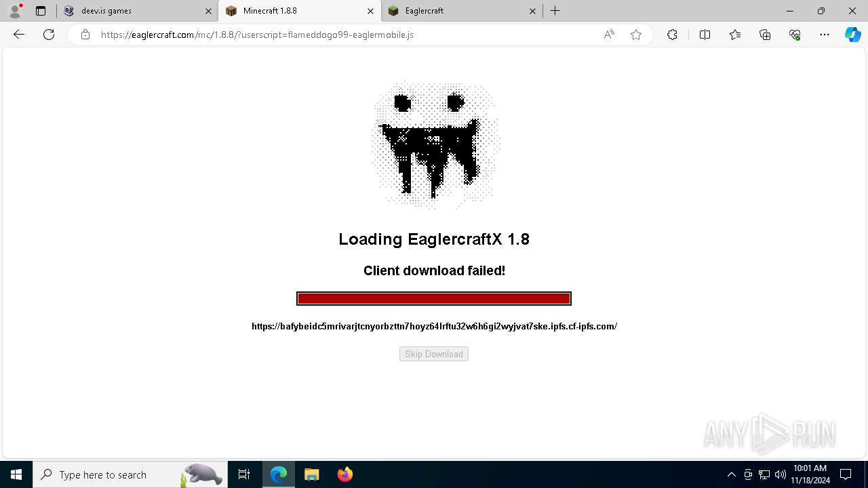Open the Favorites list icon
Viewport: 868px width, 488px height.
735,35
